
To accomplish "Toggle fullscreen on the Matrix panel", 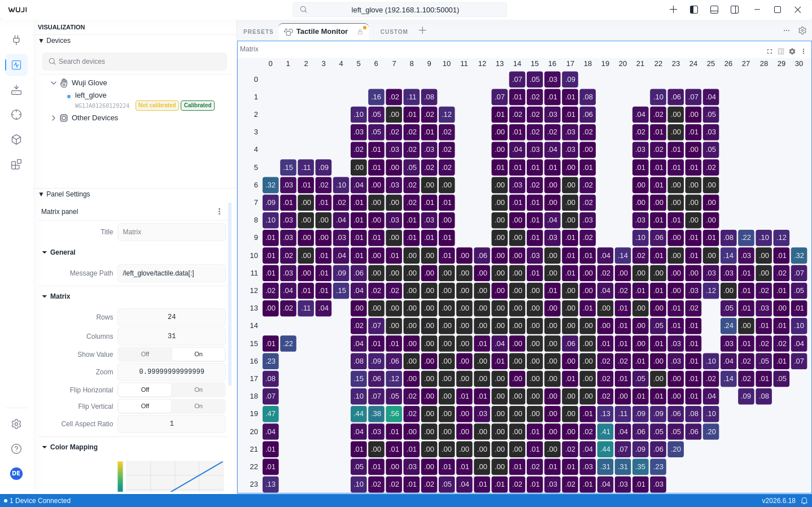I will [770, 51].
